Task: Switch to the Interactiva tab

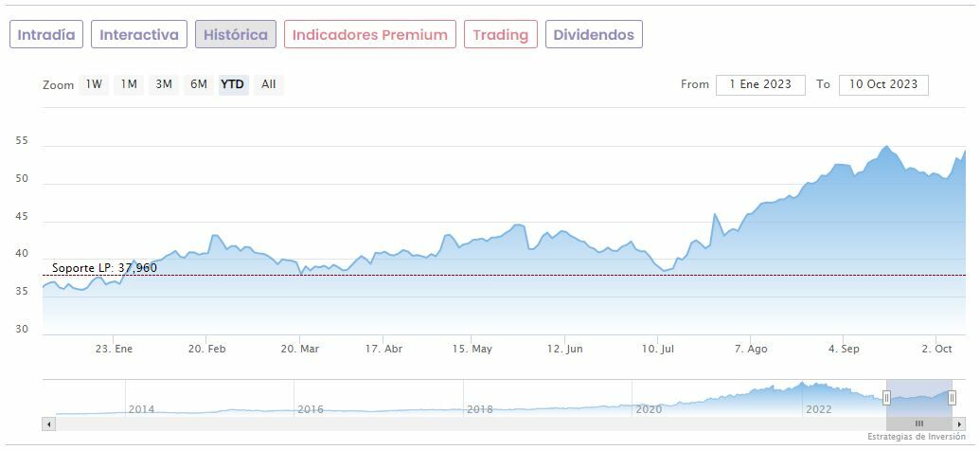Action: [x=139, y=35]
